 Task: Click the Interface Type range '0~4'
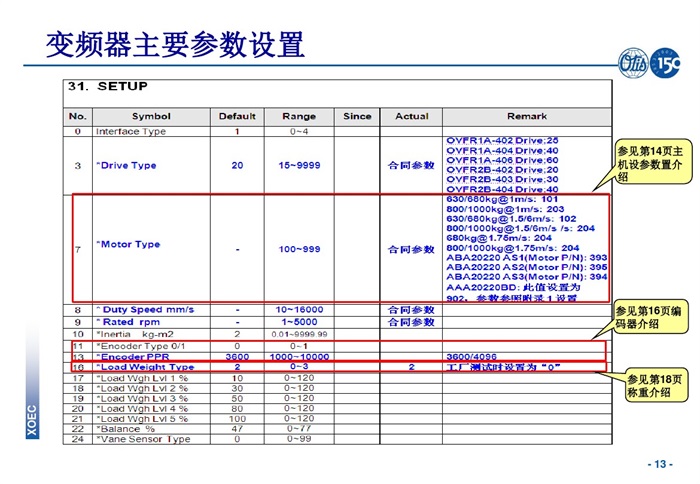(299, 131)
